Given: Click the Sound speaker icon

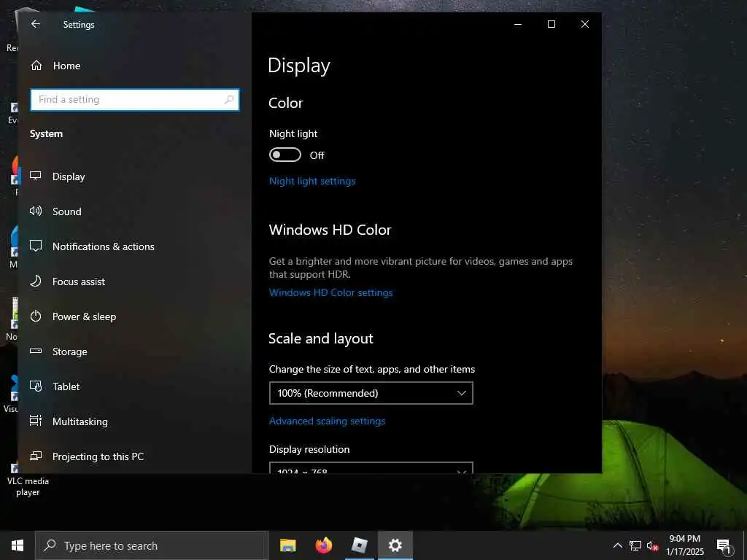Looking at the screenshot, I should click(x=36, y=211).
